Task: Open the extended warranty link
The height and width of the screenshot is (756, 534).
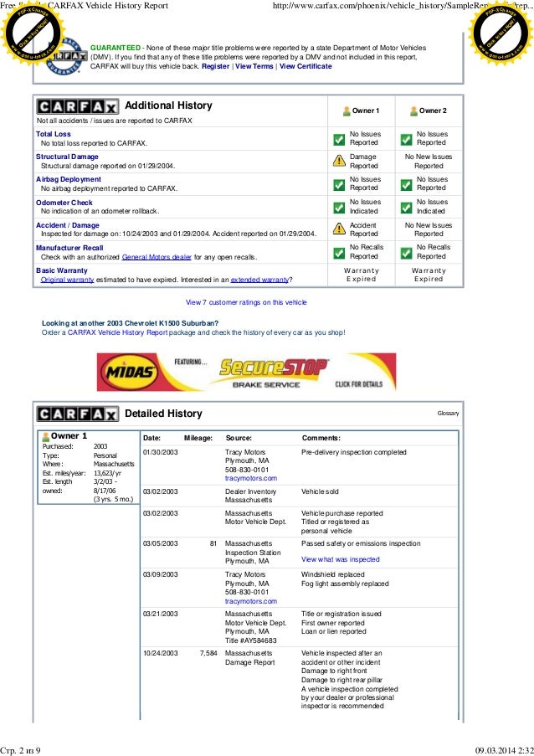Action: tap(259, 280)
